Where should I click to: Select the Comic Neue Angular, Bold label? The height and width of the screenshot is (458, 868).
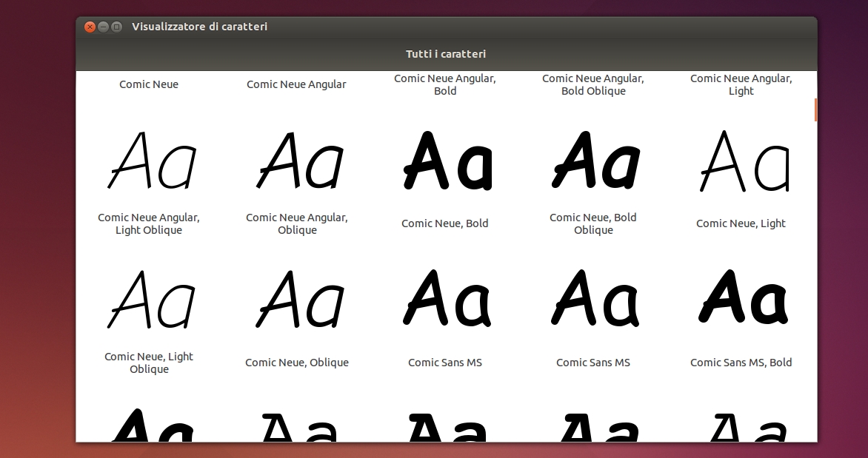(x=445, y=84)
